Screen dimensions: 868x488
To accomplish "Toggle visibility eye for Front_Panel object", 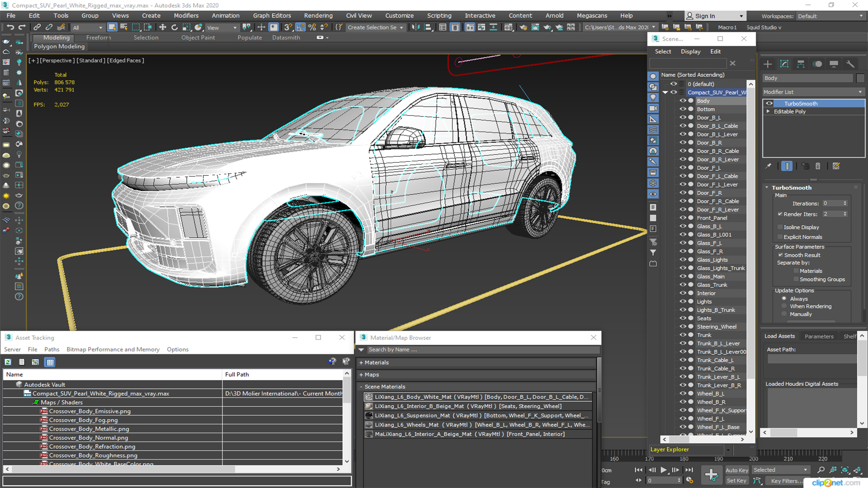I will click(x=683, y=218).
